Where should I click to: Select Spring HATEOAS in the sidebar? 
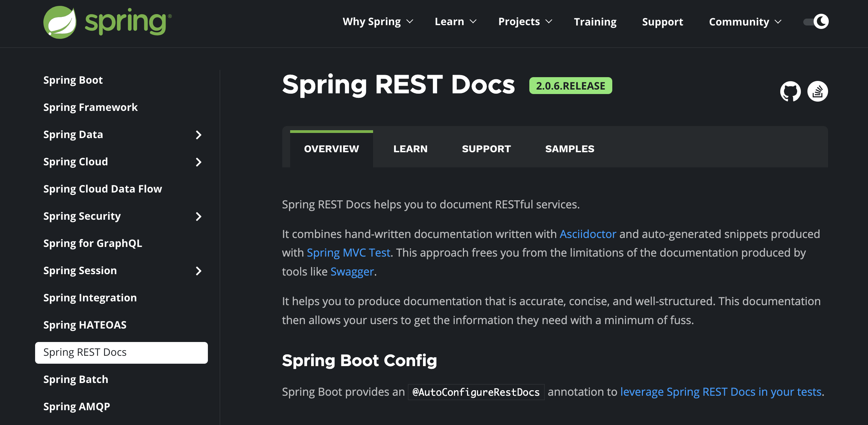85,325
